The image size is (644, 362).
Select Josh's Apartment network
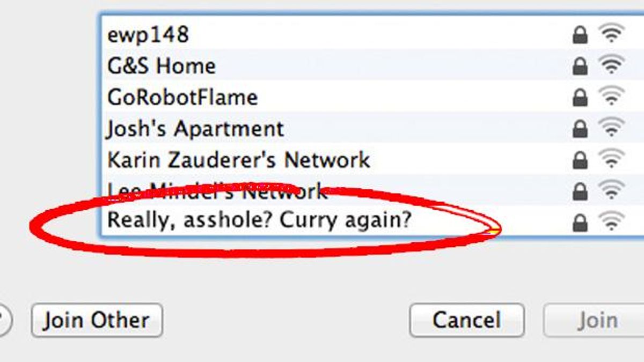coord(372,128)
